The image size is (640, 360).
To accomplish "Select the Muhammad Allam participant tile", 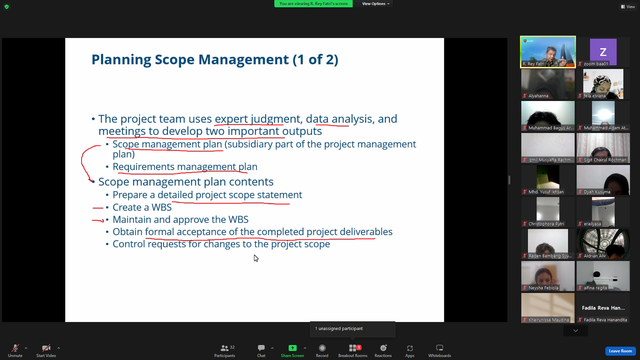I will point(603,116).
